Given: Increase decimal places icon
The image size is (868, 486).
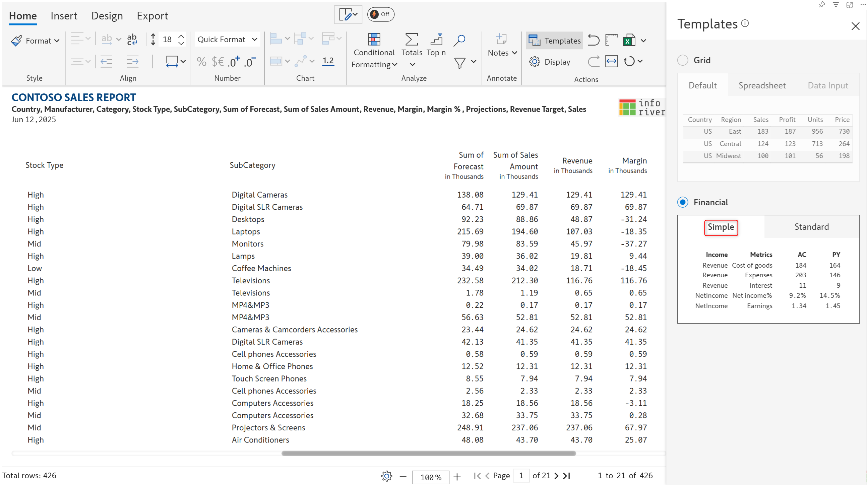Looking at the screenshot, I should coord(234,62).
